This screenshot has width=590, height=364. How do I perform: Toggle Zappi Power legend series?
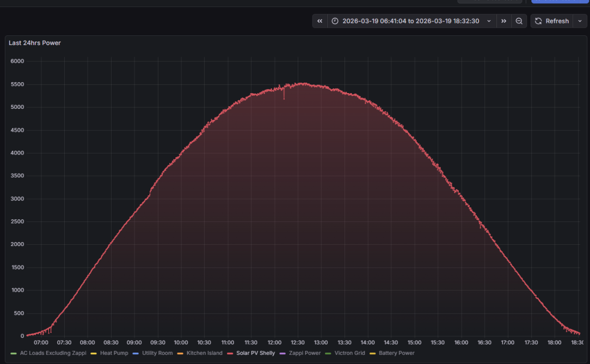pyautogui.click(x=305, y=353)
